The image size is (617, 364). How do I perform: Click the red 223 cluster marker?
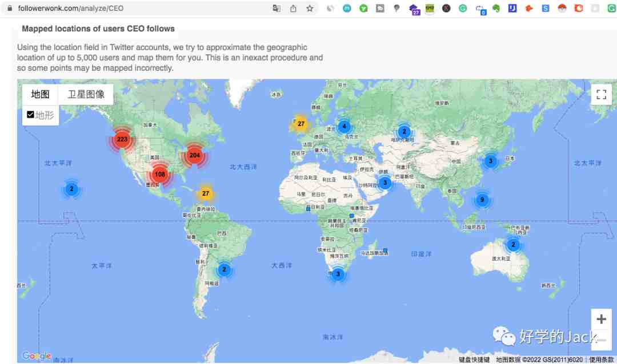pyautogui.click(x=122, y=139)
